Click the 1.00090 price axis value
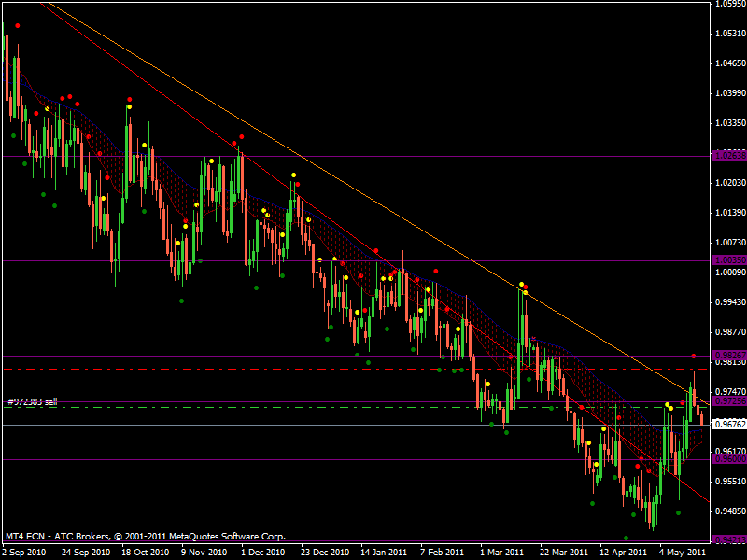The image size is (747, 560). pos(731,273)
